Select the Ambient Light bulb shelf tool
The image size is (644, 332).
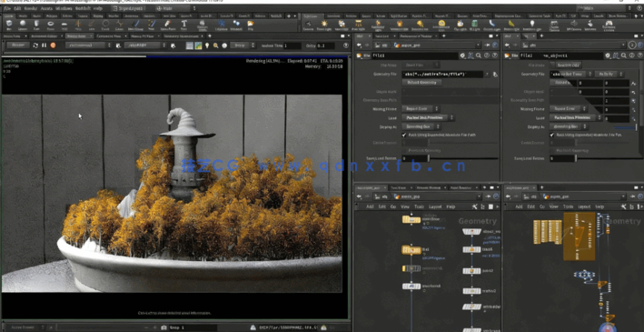coord(532,25)
